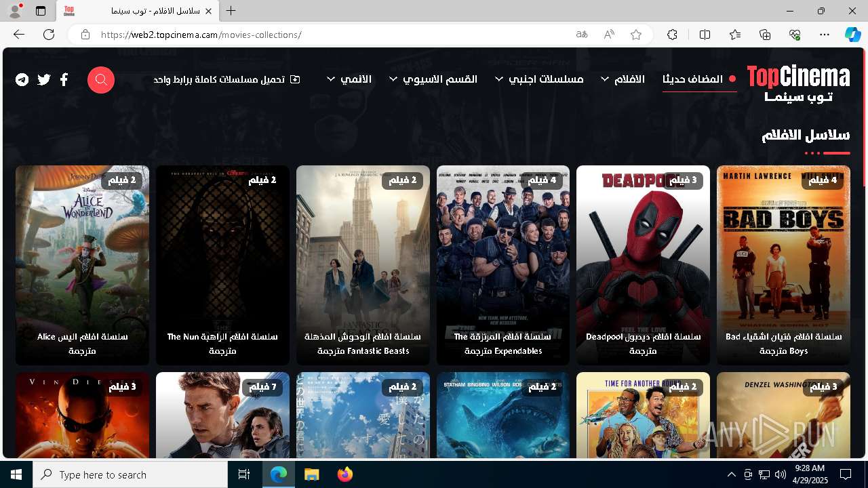Open the Facebook social icon
Screen dimensions: 868x488
[x=64, y=80]
